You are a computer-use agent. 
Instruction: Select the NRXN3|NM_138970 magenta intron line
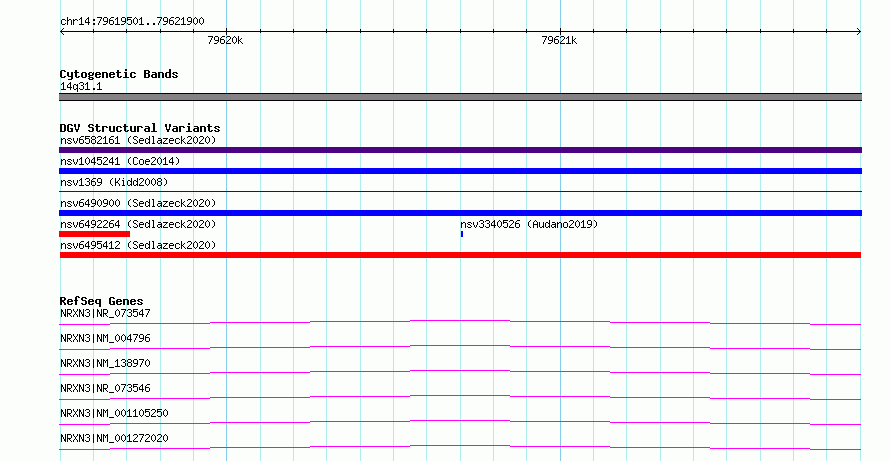click(x=460, y=372)
